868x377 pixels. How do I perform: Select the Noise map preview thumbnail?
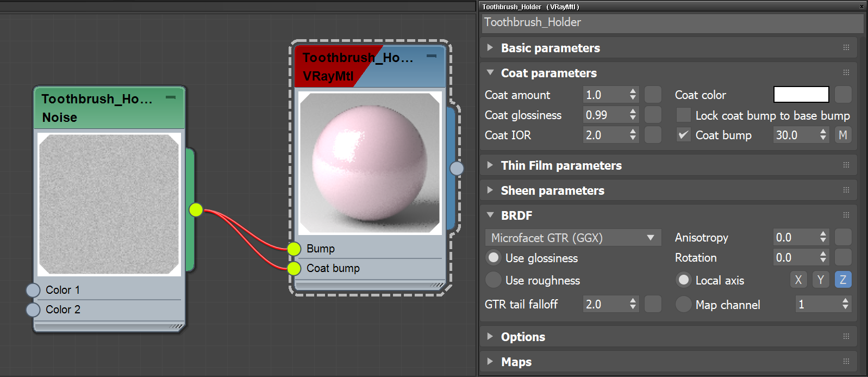(109, 205)
